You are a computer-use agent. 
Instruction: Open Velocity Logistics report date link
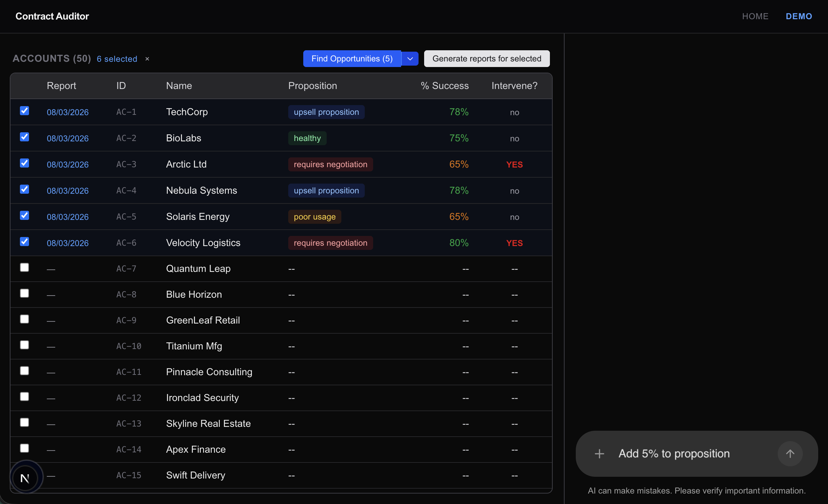pos(68,243)
